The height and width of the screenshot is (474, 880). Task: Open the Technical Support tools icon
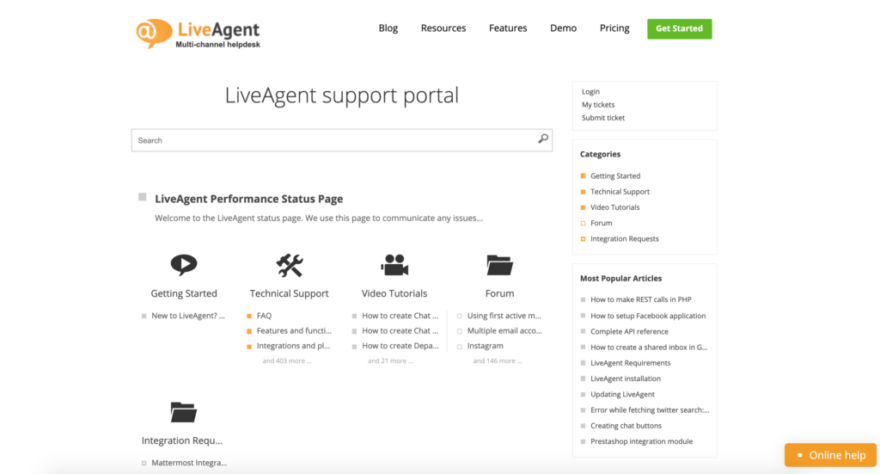289,265
